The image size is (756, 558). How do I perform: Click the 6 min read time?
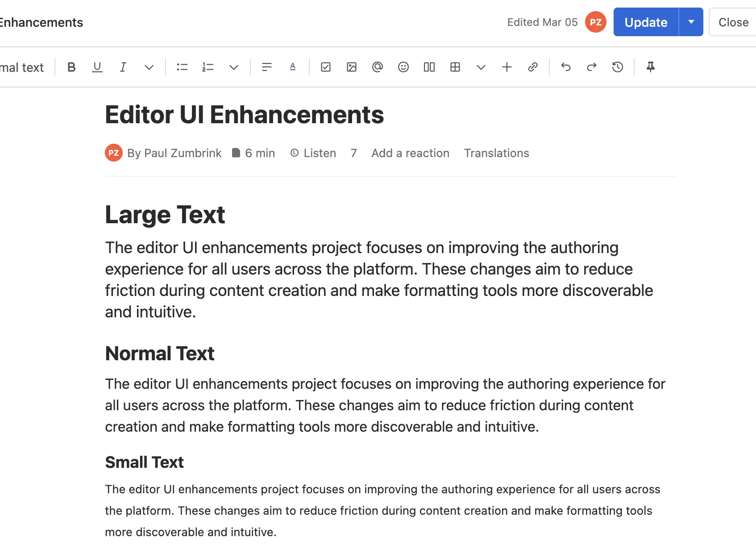pos(253,153)
